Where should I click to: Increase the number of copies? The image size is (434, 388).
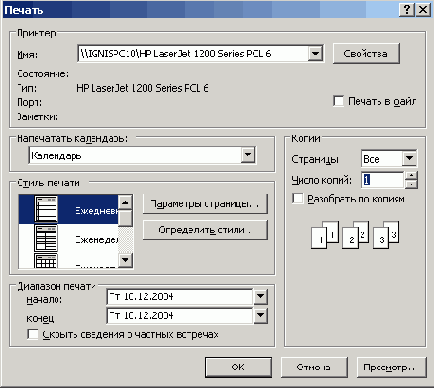(x=412, y=175)
